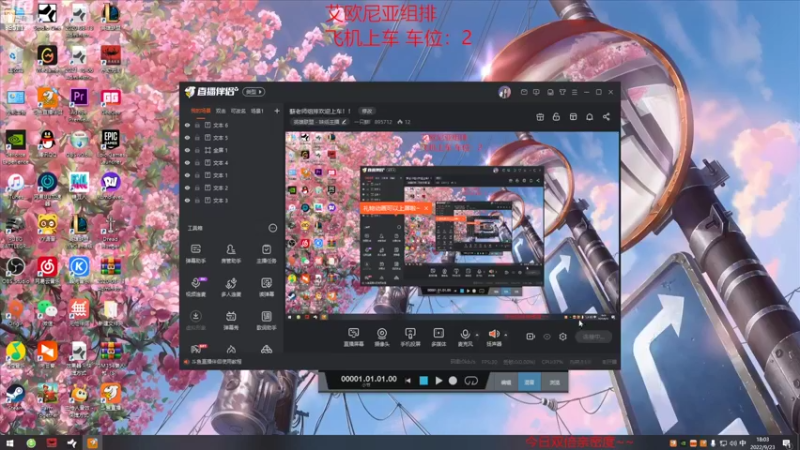800x450 pixels.
Task: Click the padlock icon above the preview
Action: pyautogui.click(x=556, y=117)
